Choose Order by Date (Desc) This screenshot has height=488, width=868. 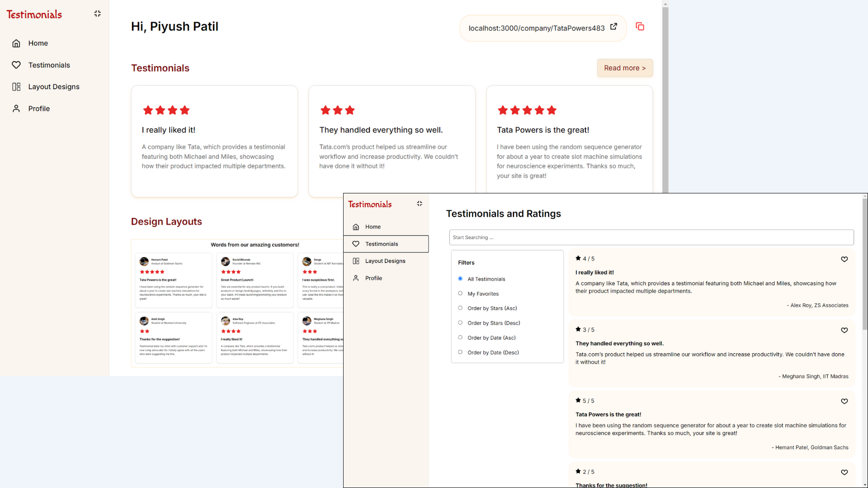pyautogui.click(x=460, y=352)
